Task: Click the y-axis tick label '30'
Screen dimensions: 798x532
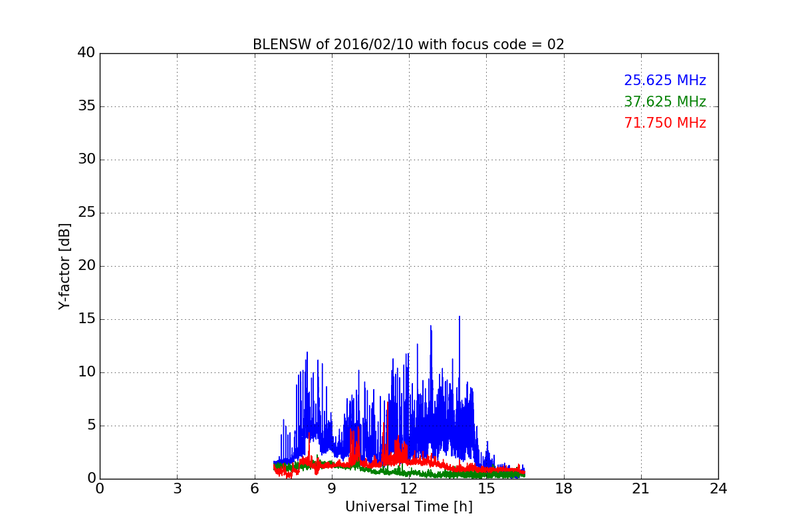Action: (x=86, y=160)
